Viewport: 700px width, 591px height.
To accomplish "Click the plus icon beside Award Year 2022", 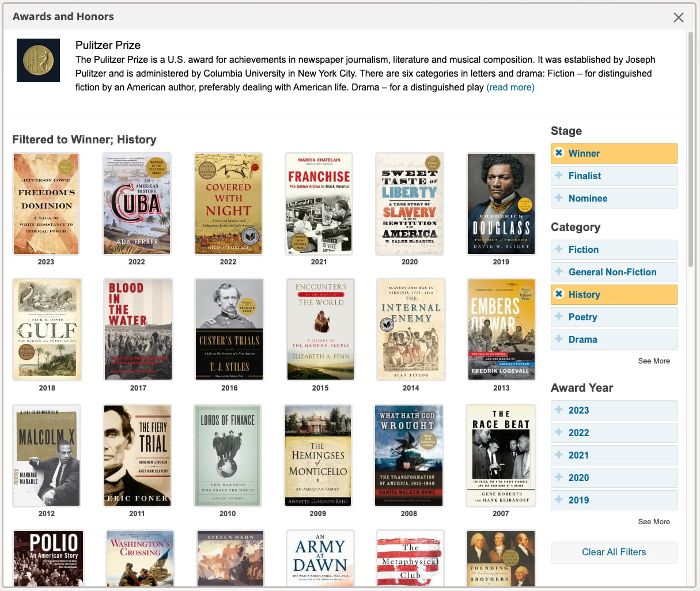I will point(558,433).
